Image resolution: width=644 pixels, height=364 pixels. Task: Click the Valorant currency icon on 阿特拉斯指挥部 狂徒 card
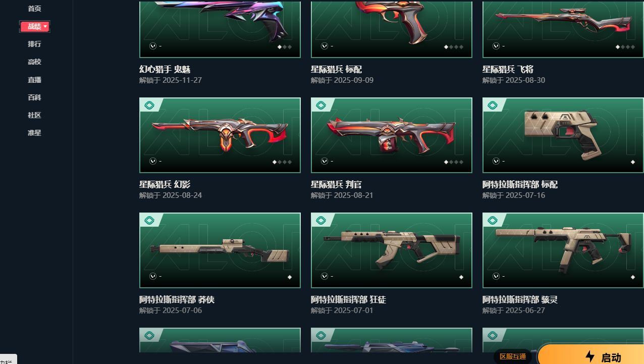pos(325,276)
